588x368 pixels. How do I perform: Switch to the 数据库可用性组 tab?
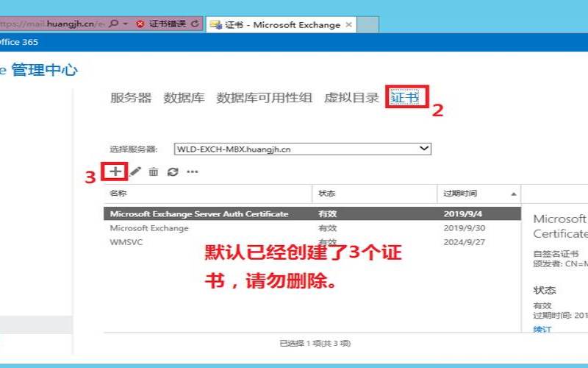264,98
